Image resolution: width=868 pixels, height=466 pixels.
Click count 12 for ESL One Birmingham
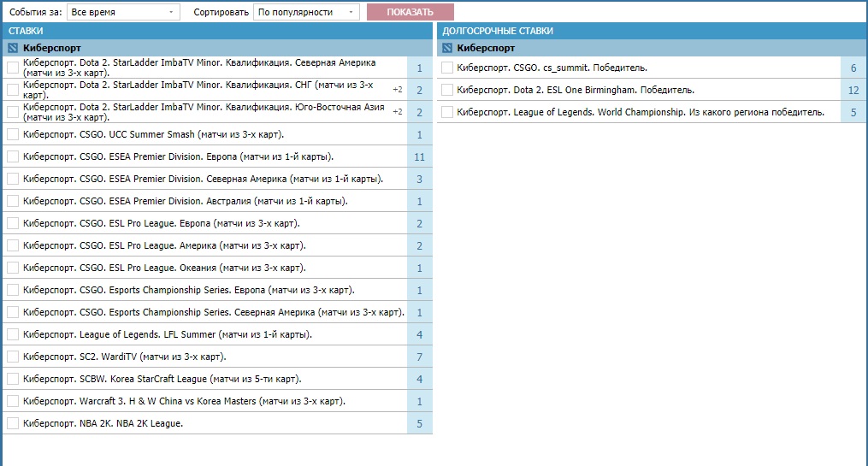(853, 90)
